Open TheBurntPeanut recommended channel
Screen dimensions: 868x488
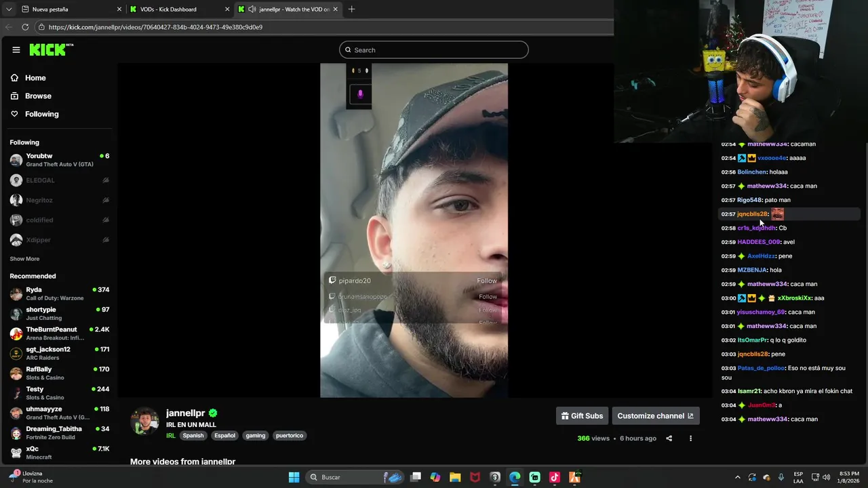point(60,333)
